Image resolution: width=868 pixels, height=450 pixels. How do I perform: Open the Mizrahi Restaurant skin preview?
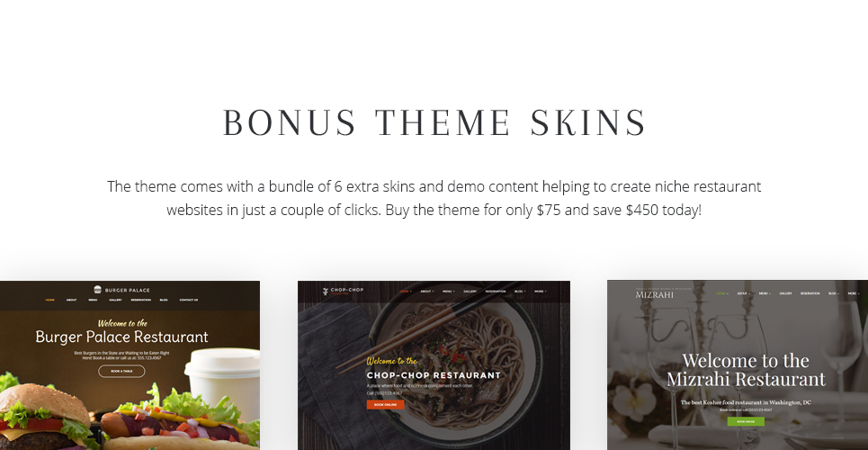[738, 365]
